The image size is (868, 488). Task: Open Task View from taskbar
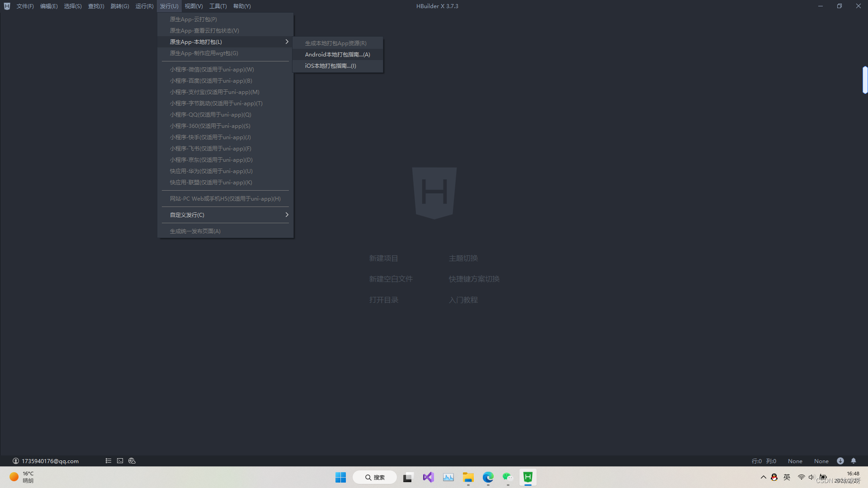click(409, 477)
